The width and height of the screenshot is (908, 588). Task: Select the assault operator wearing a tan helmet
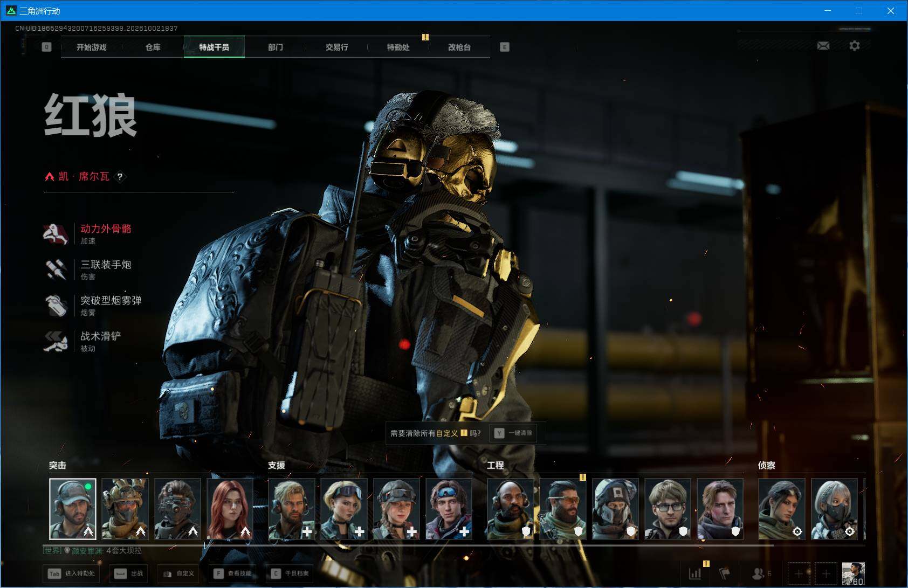point(125,509)
